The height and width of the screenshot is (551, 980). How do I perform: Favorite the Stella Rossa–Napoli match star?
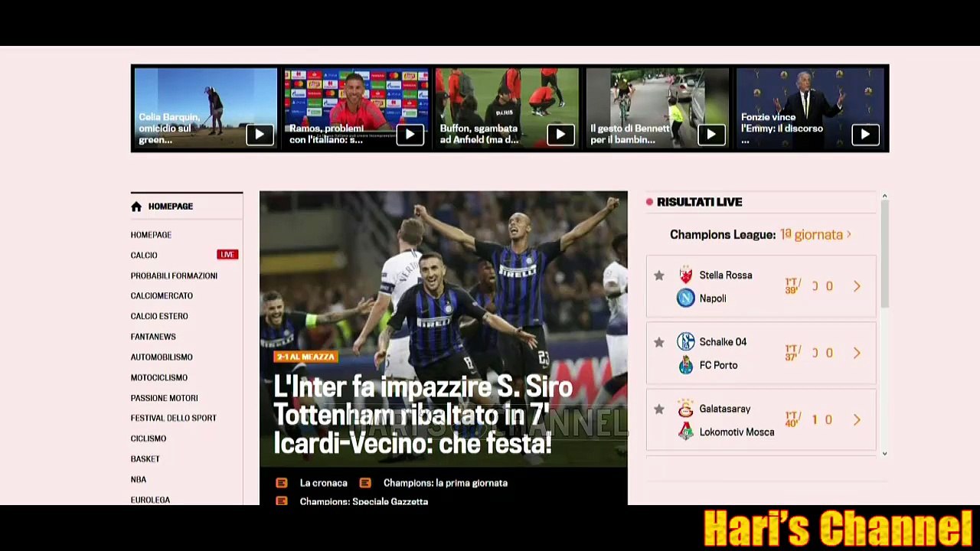tap(659, 275)
